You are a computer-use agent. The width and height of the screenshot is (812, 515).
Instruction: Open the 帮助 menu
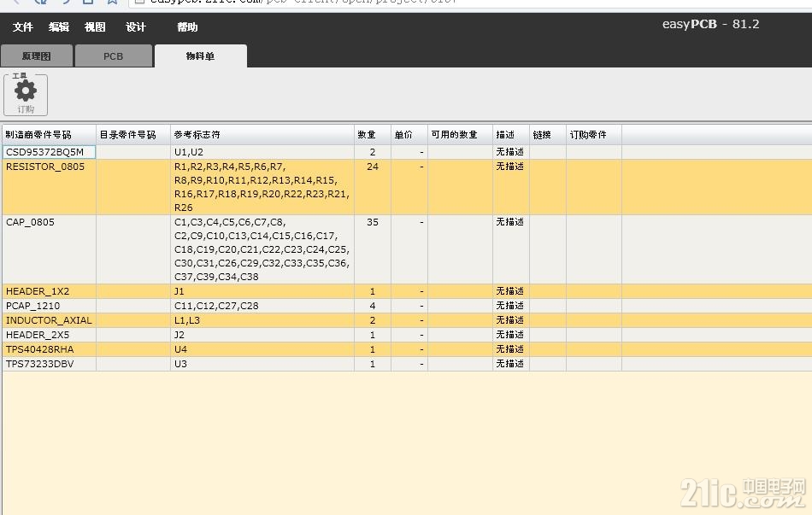coord(187,27)
